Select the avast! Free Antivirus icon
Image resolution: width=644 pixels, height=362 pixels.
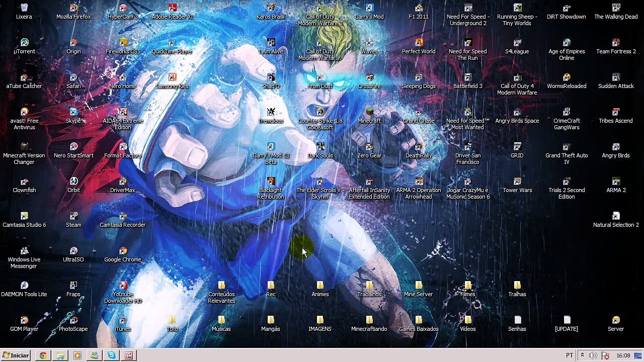tap(24, 119)
